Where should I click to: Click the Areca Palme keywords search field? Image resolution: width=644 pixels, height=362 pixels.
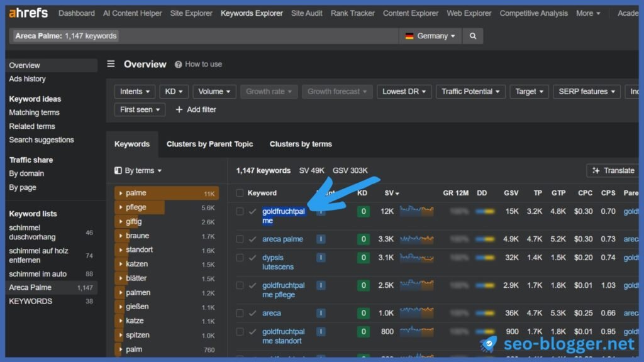click(204, 36)
